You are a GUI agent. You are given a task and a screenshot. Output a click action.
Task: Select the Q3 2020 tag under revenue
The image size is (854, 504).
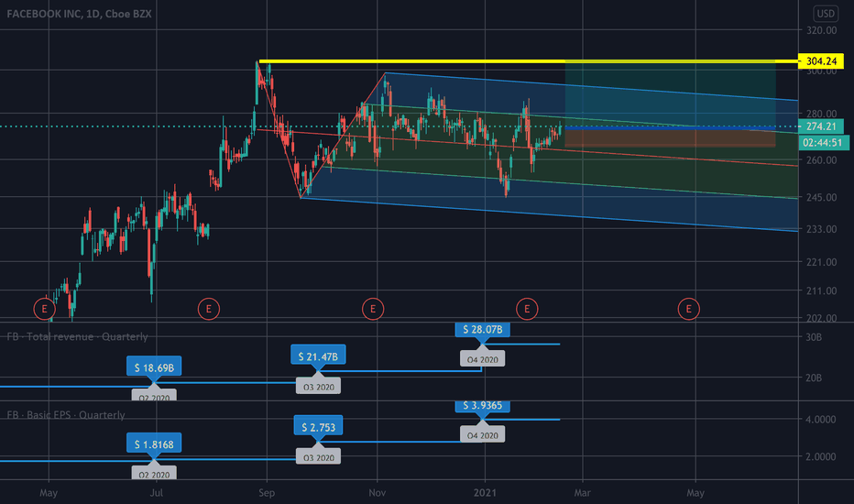319,387
